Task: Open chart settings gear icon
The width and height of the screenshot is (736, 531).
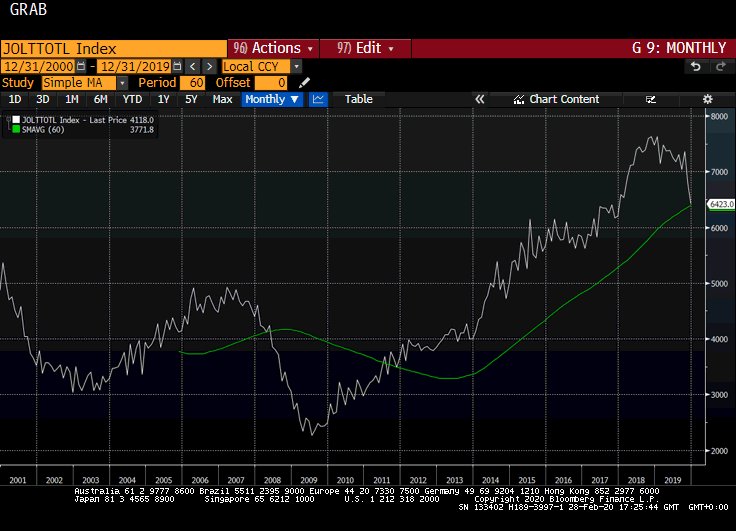Action: pyautogui.click(x=707, y=99)
